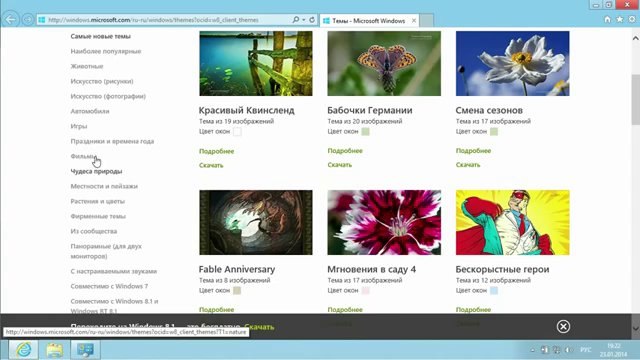Click the 'Красивый Квинсленд' theme thumbnail
Image resolution: width=640 pixels, height=360 pixels.
click(256, 63)
